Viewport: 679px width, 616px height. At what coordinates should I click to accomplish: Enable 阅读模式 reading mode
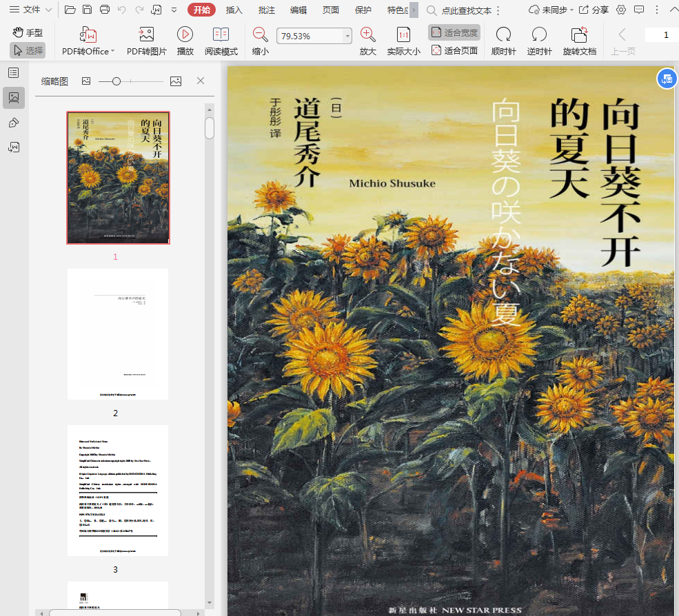pyautogui.click(x=221, y=41)
